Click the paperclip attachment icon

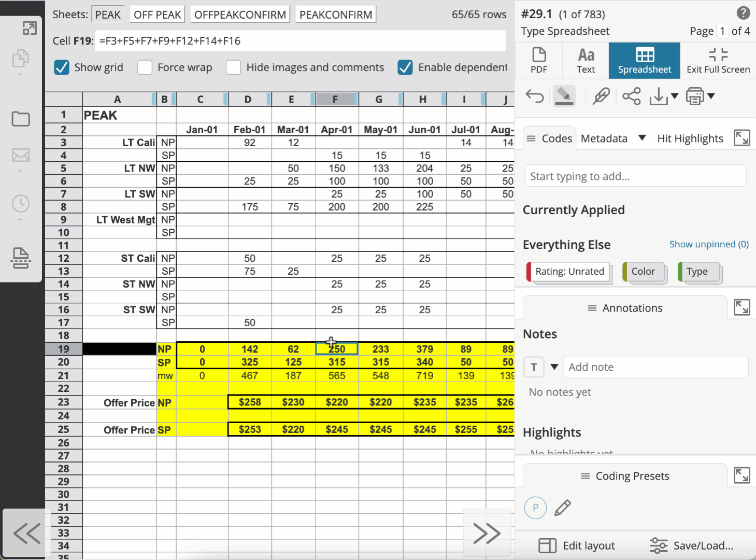click(601, 96)
